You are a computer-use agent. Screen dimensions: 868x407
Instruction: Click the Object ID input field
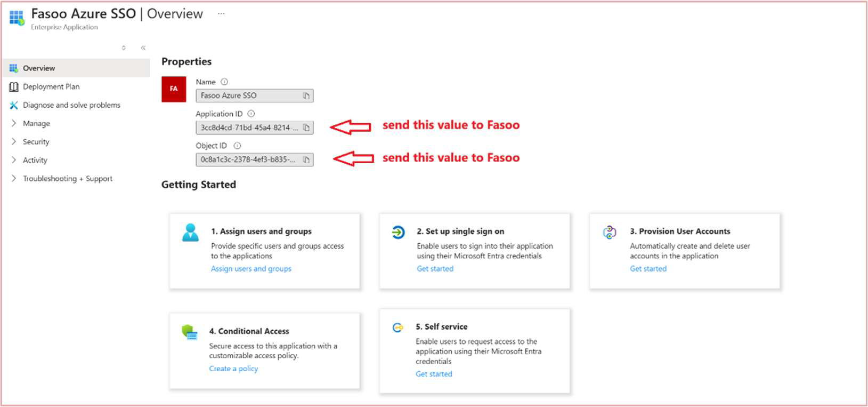[x=255, y=160]
